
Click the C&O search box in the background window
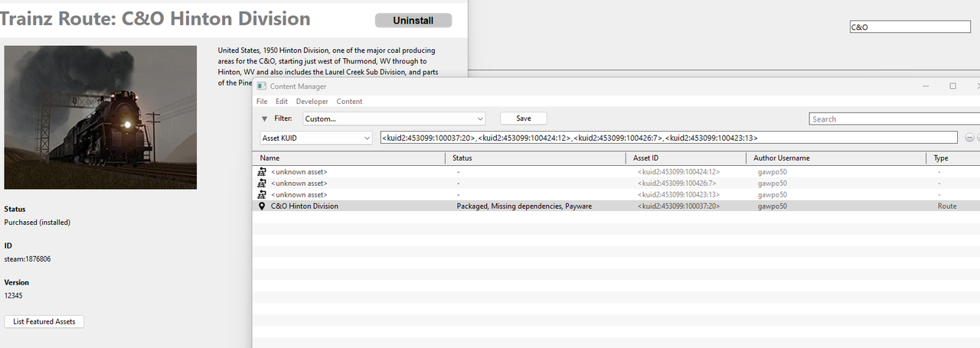point(910,27)
